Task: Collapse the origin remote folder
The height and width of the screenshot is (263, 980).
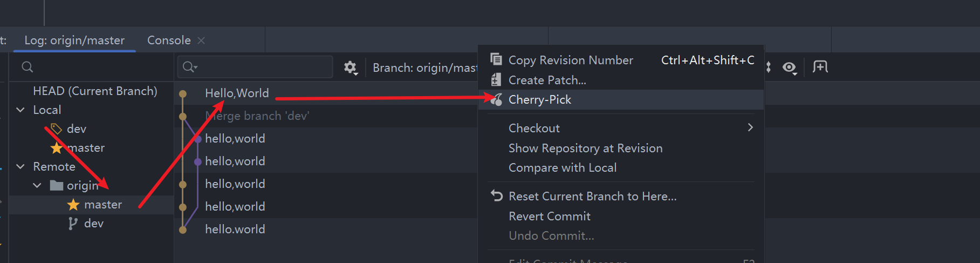Action: coord(37,185)
